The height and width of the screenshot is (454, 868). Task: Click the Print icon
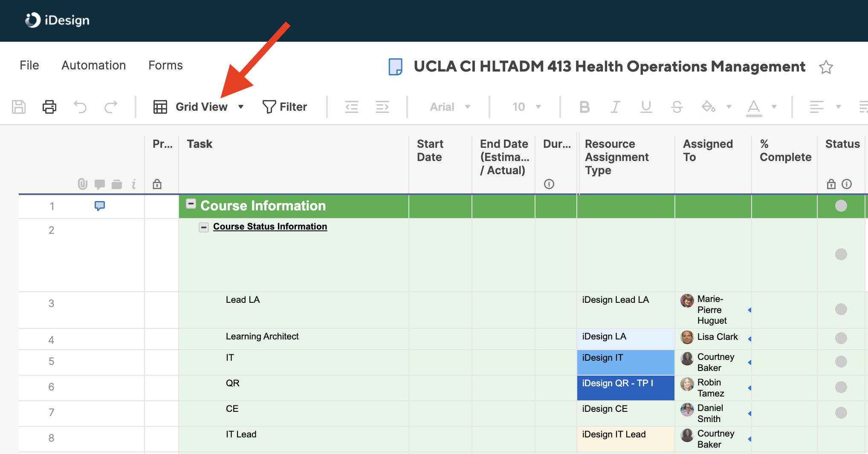(49, 107)
